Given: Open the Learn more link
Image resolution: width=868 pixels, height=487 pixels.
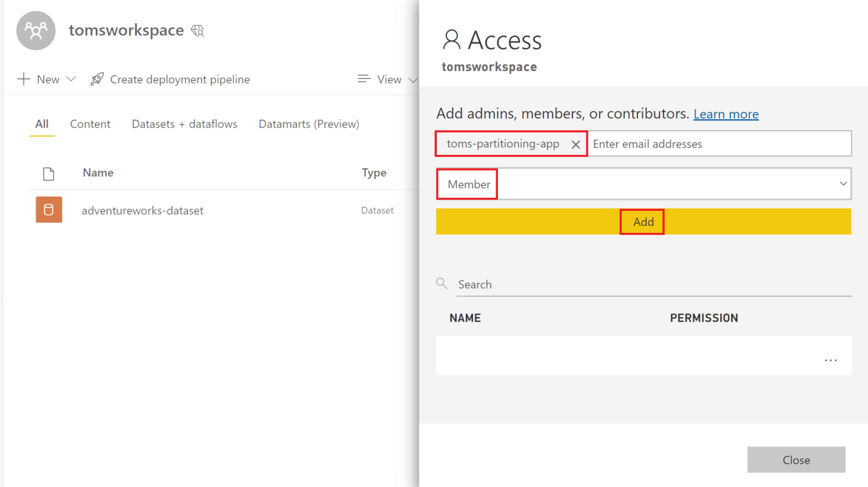Looking at the screenshot, I should [x=726, y=114].
